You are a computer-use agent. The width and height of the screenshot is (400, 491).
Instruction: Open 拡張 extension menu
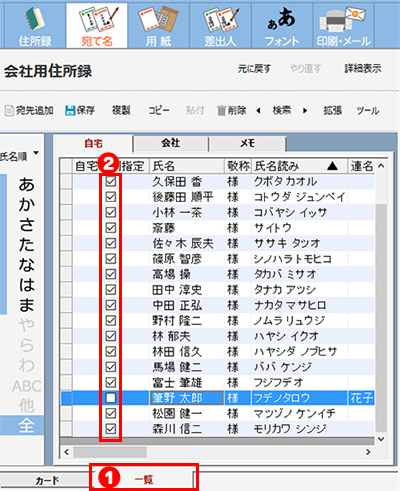332,110
